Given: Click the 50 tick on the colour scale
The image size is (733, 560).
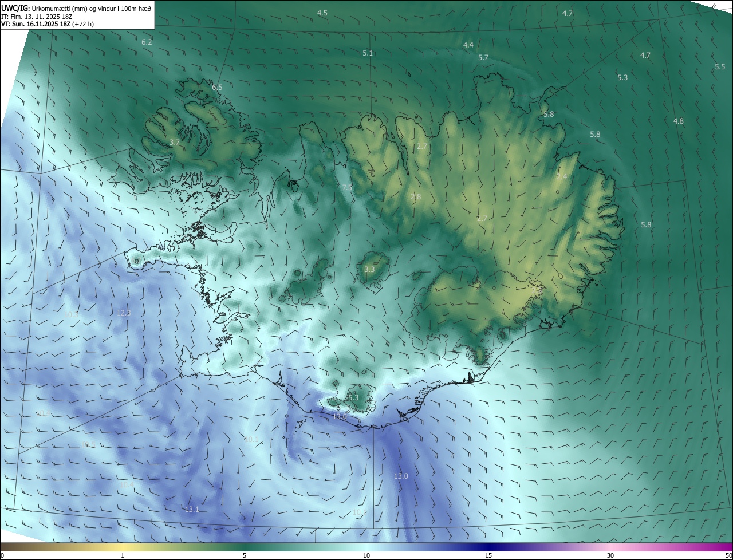Looking at the screenshot, I should coord(728,555).
